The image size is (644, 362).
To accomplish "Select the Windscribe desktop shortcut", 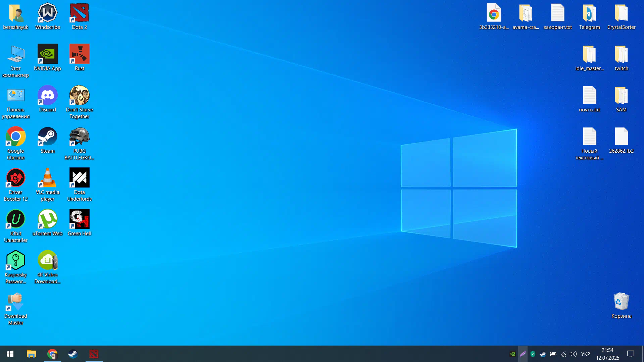I will (47, 16).
